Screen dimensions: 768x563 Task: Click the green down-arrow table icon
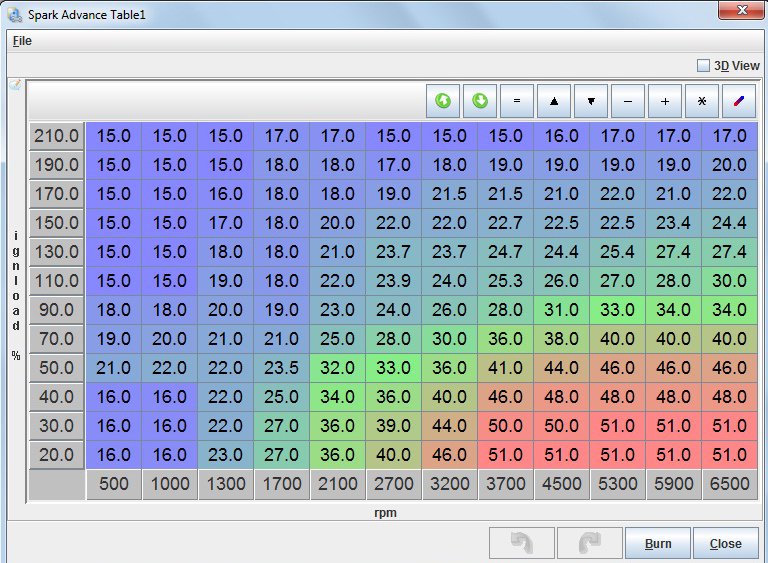point(480,101)
